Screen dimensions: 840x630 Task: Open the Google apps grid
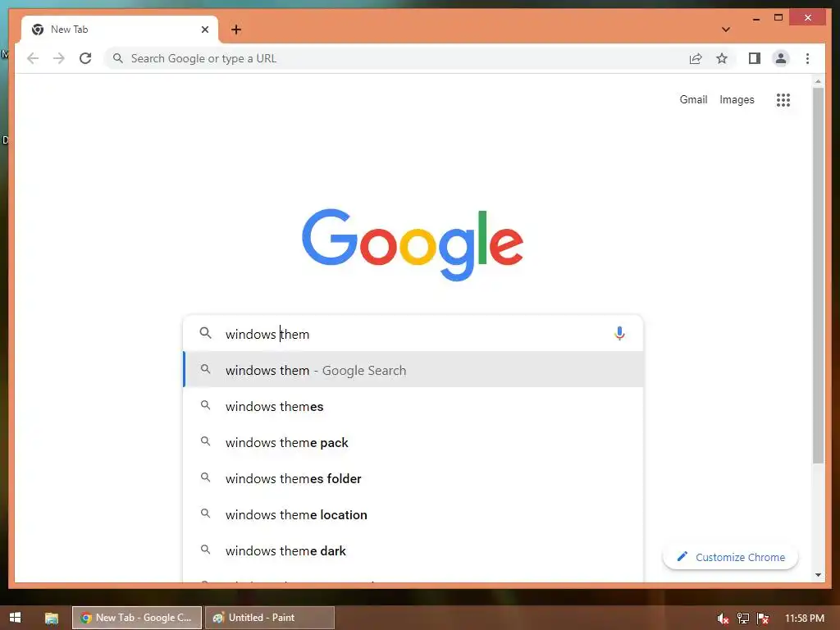[x=783, y=99]
